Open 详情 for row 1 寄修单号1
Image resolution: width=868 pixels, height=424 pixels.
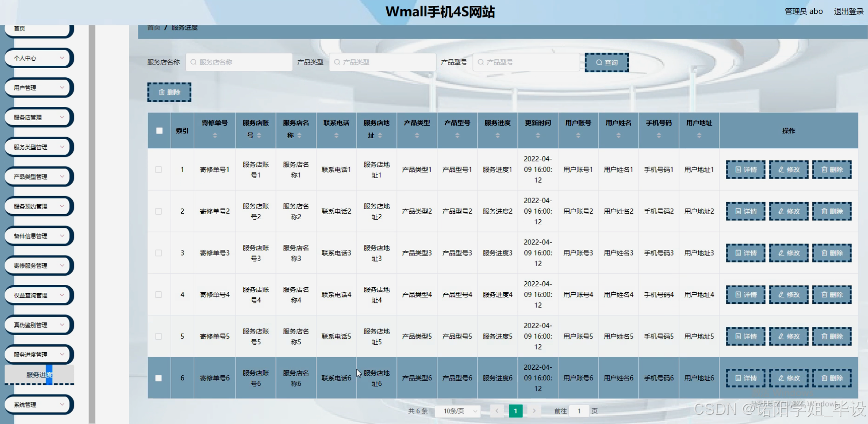point(745,169)
